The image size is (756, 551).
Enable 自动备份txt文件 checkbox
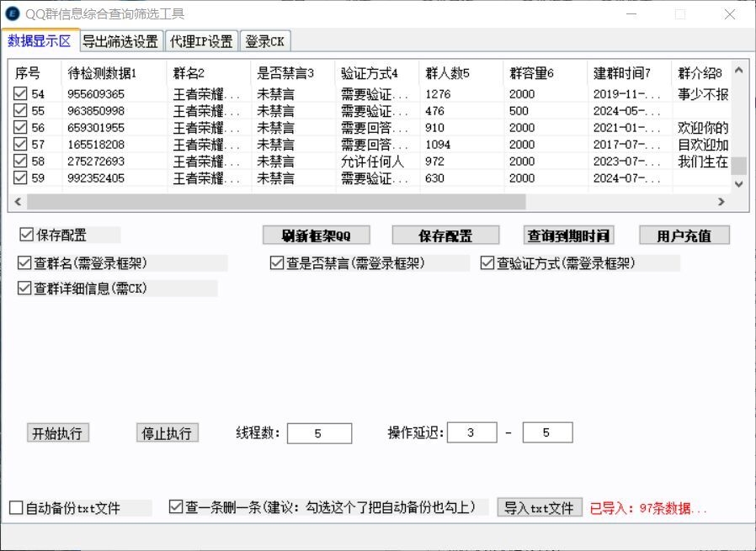tap(16, 507)
